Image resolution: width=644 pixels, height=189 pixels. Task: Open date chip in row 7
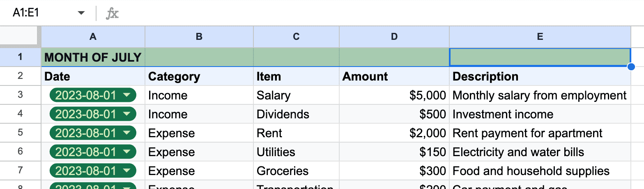(93, 171)
